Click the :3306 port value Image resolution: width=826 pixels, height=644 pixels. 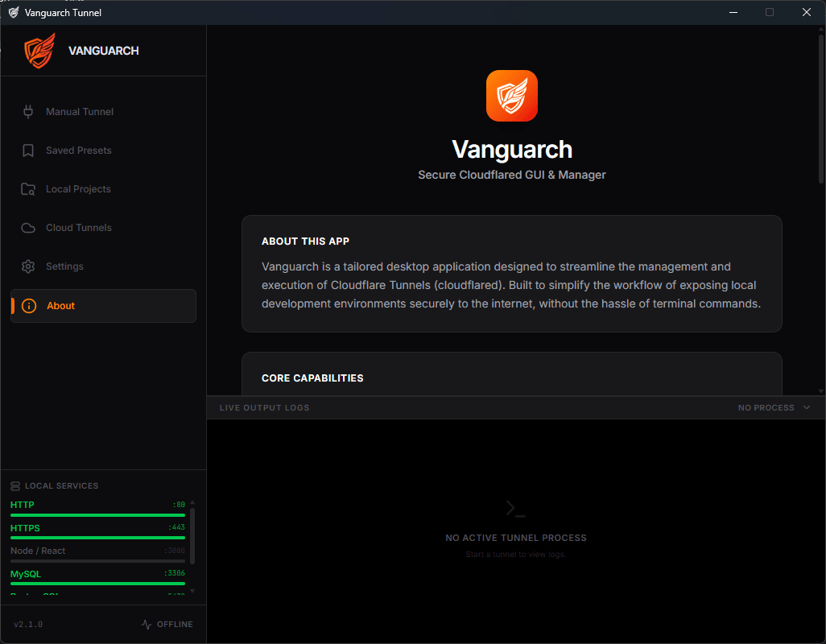click(175, 573)
